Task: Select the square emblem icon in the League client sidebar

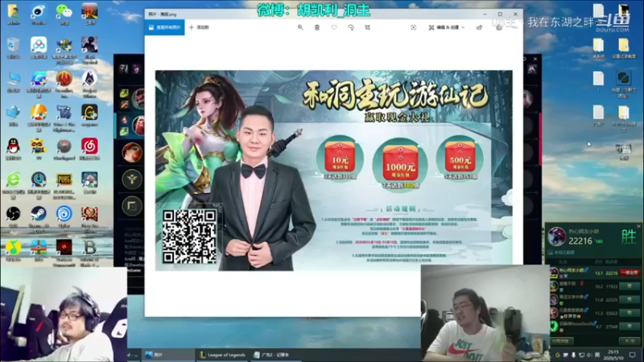Action: coord(132,206)
